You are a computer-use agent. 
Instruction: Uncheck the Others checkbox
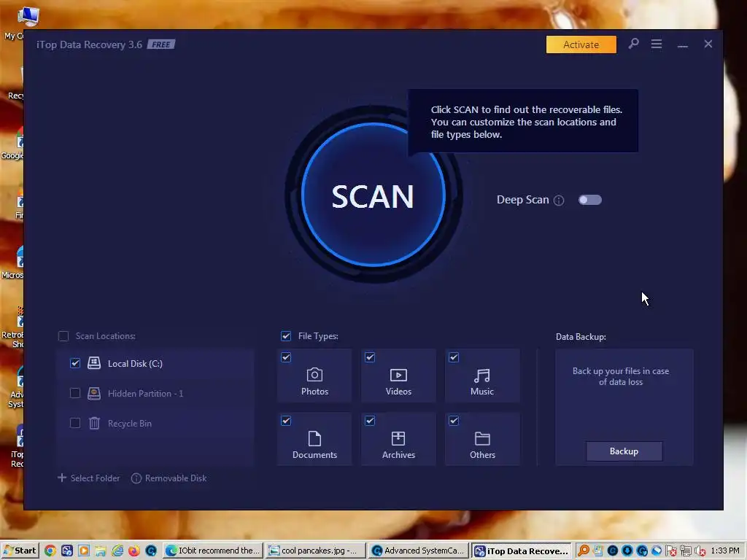coord(454,421)
